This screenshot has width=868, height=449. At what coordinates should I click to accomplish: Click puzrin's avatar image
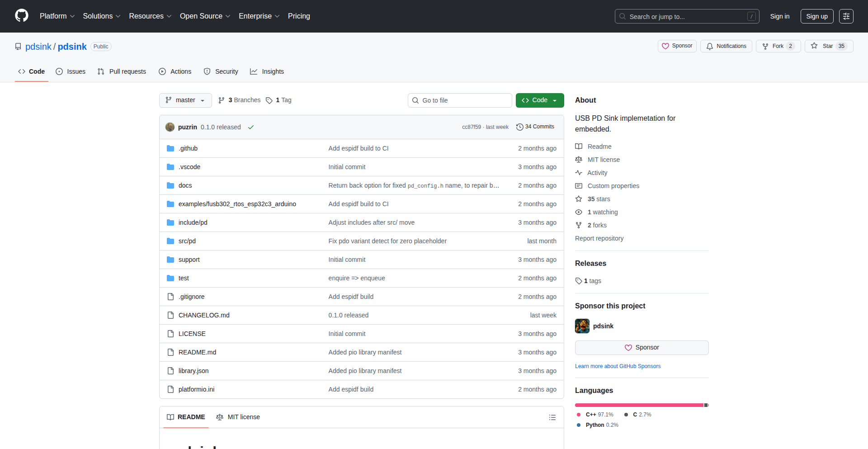coord(170,127)
